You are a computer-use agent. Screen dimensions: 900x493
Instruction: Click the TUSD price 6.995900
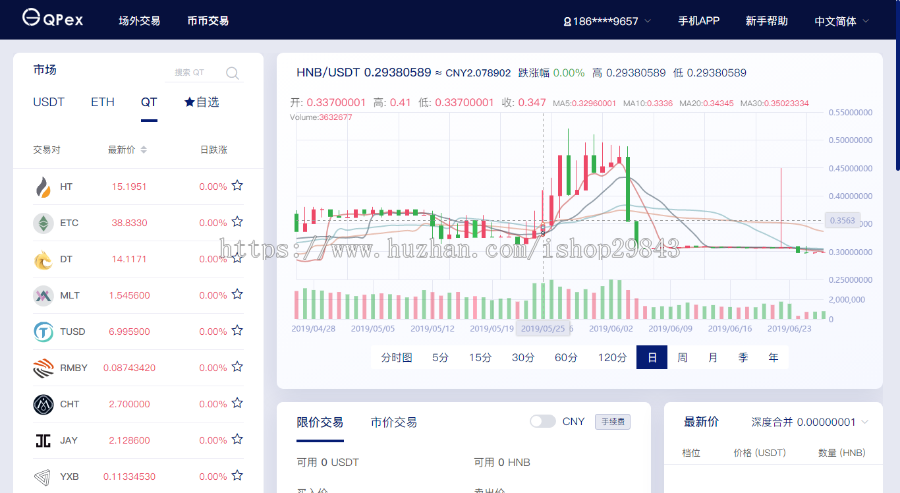129,332
